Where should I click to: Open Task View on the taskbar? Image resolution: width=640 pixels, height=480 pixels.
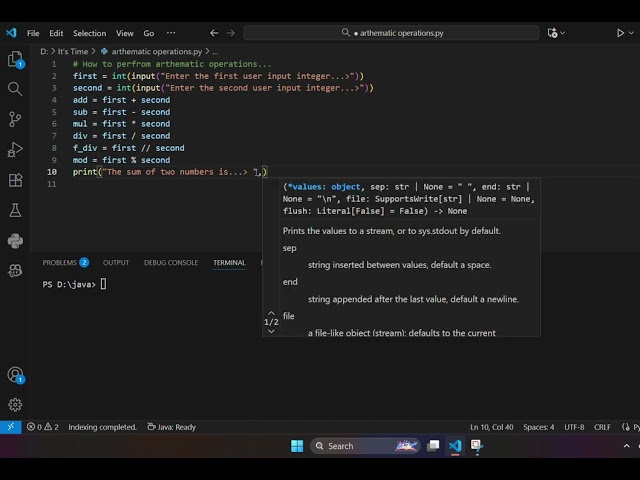click(x=433, y=446)
